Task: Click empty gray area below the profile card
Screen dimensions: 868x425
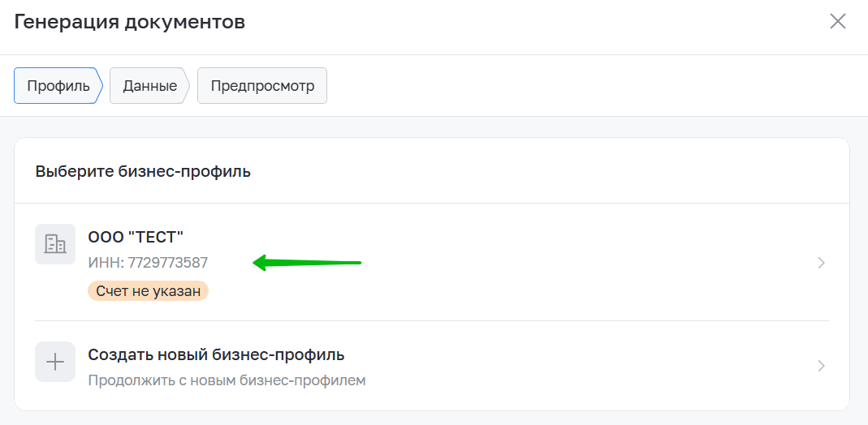Action: (x=434, y=419)
